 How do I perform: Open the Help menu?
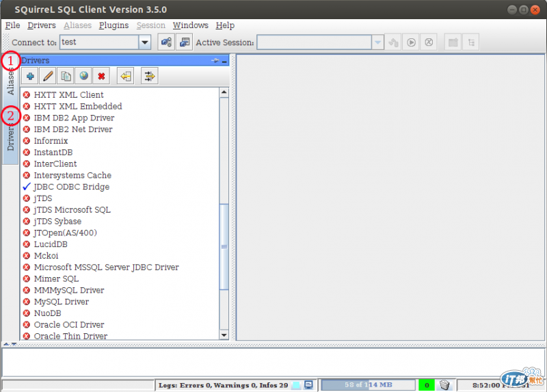(225, 25)
